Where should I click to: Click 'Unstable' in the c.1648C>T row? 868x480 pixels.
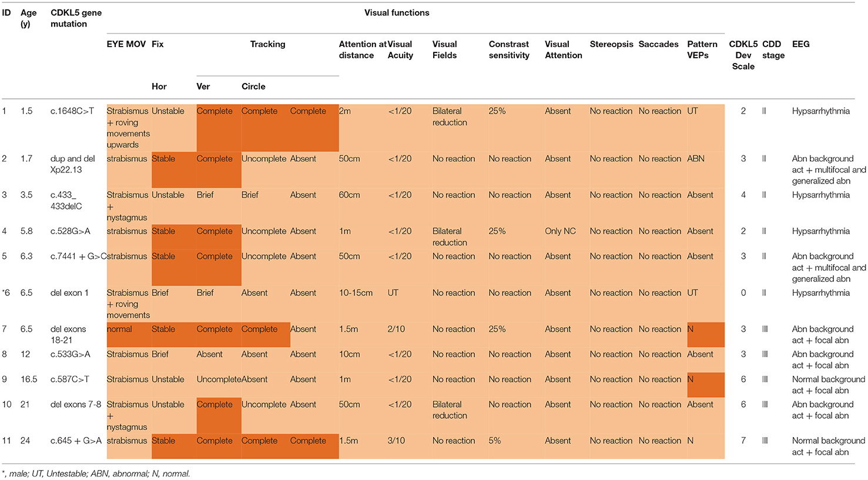click(x=168, y=111)
